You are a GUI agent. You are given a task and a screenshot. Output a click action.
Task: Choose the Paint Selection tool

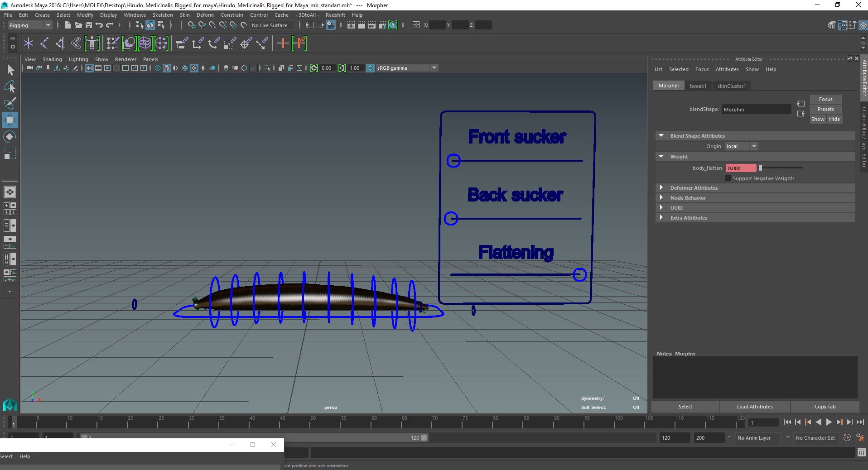tap(10, 103)
